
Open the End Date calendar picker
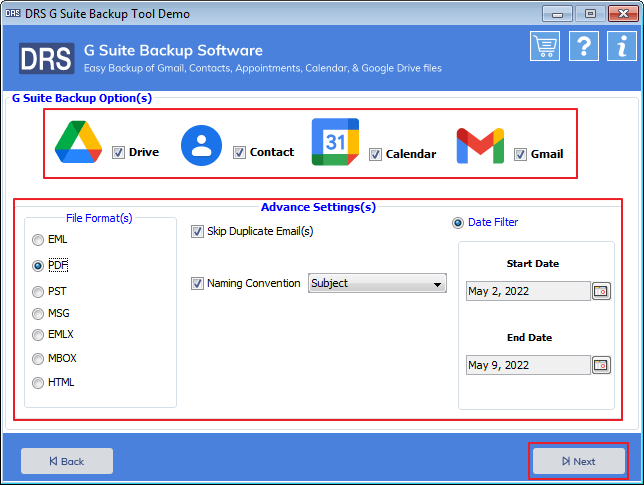(x=601, y=365)
